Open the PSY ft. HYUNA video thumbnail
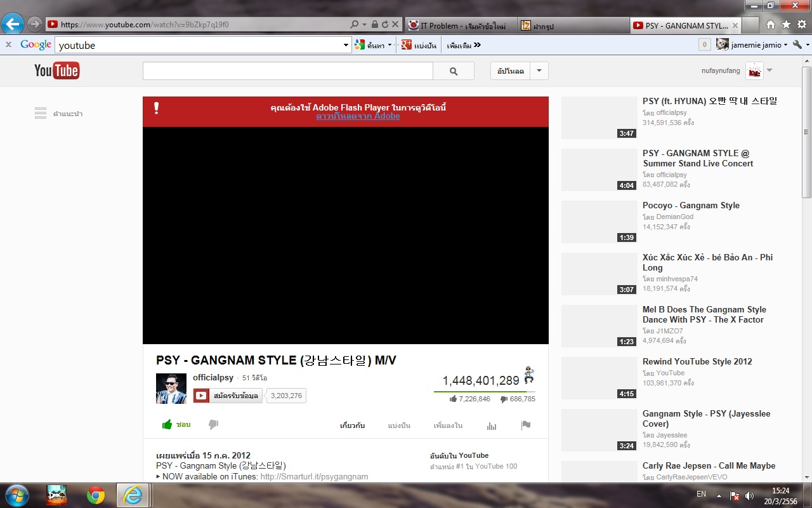 click(599, 117)
